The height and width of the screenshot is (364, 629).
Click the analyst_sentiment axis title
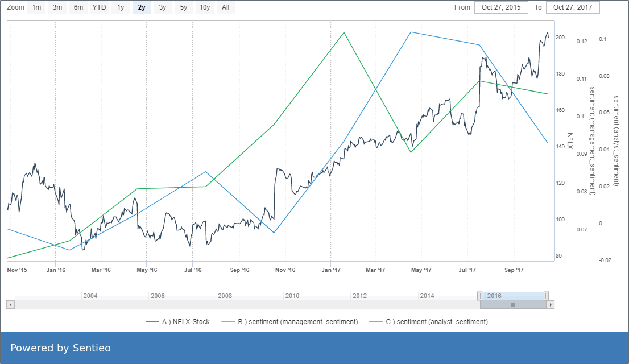[616, 141]
